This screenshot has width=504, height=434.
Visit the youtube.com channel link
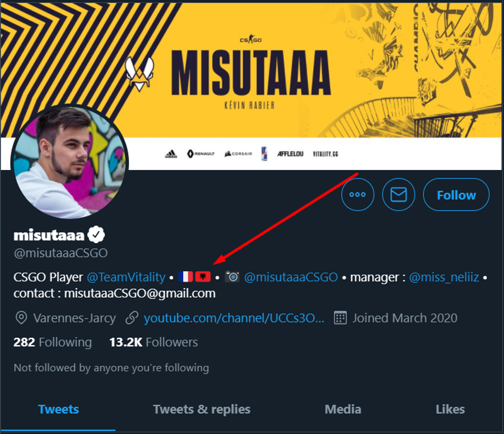(x=234, y=318)
